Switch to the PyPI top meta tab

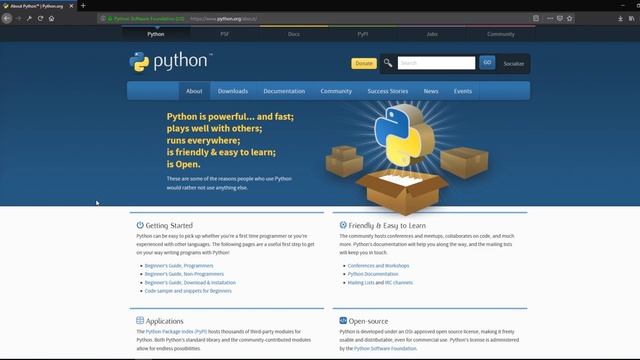(x=362, y=34)
